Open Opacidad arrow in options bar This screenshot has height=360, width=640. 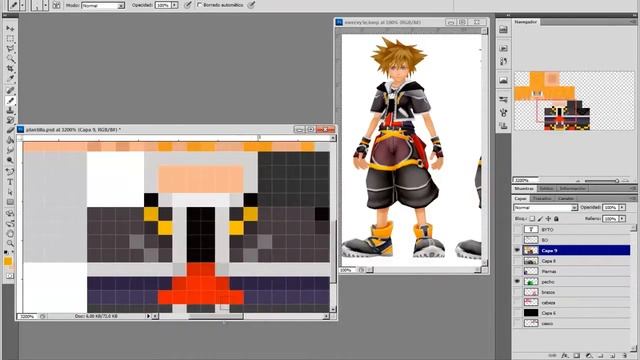175,5
